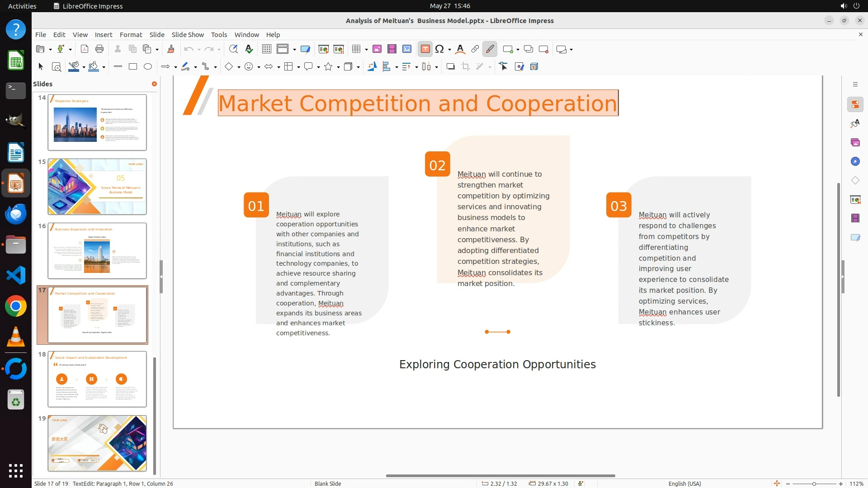Image resolution: width=868 pixels, height=488 pixels.
Task: Export directly as PDF
Action: [x=84, y=49]
